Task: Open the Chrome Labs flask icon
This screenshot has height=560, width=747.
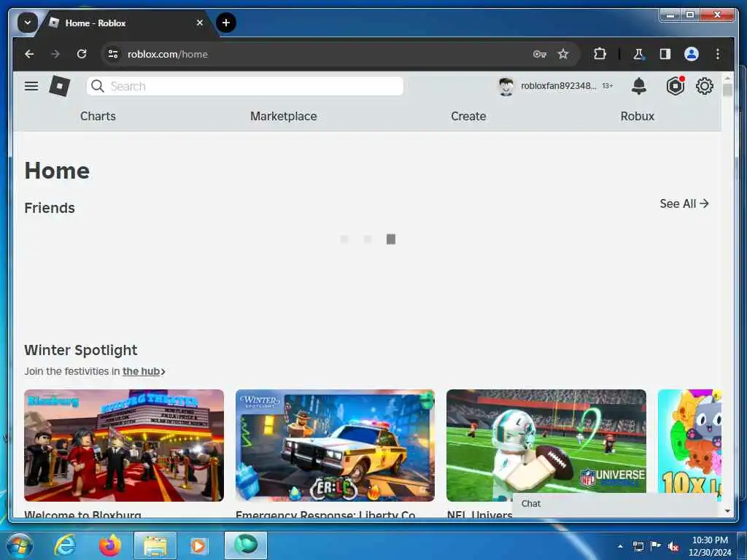Action: (x=638, y=54)
